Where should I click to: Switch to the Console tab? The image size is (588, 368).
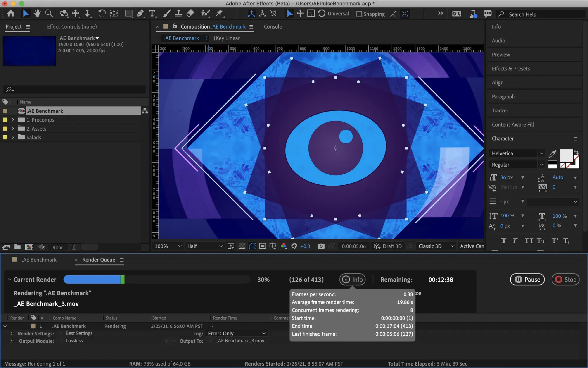coord(272,27)
